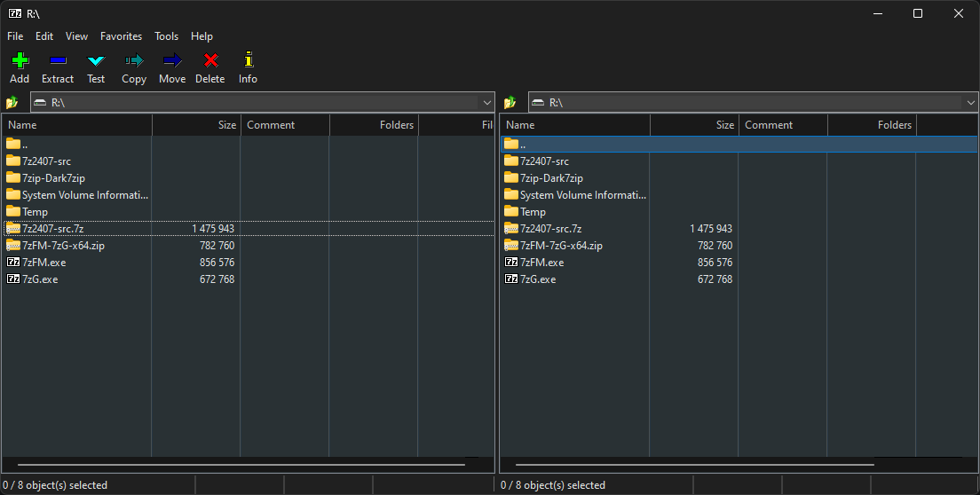The image size is (980, 495).
Task: Click the Copy arrow icon
Action: point(134,60)
